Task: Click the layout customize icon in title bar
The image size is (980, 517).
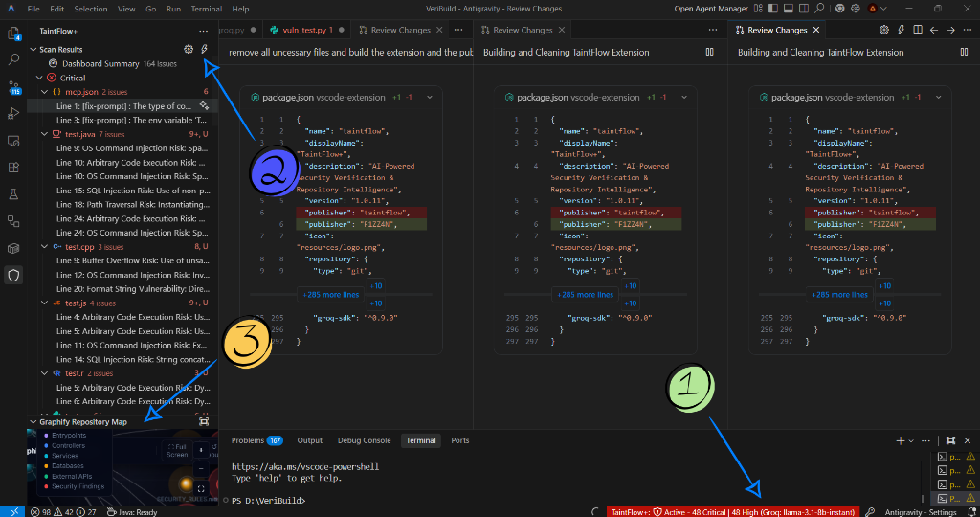Action: point(758,9)
